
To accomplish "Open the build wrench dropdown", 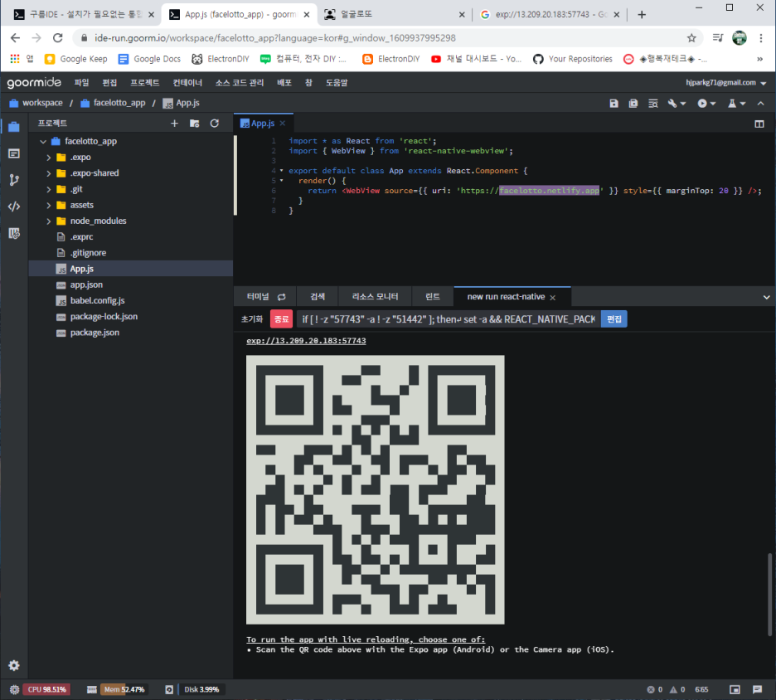I will (677, 103).
